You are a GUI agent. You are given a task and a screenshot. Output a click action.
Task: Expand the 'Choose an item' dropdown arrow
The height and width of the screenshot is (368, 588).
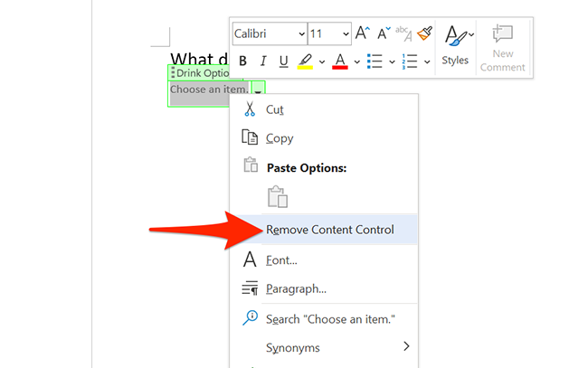tap(258, 90)
